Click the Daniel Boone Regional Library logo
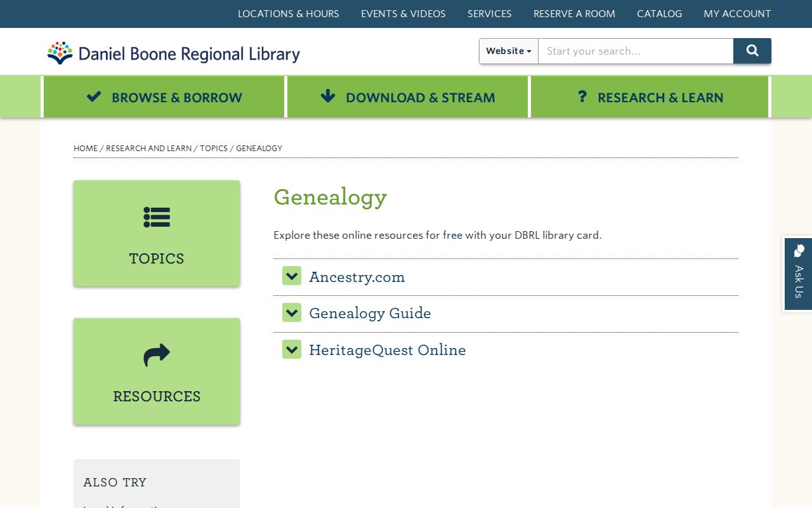Screen dimensions: 812x508 [173, 53]
